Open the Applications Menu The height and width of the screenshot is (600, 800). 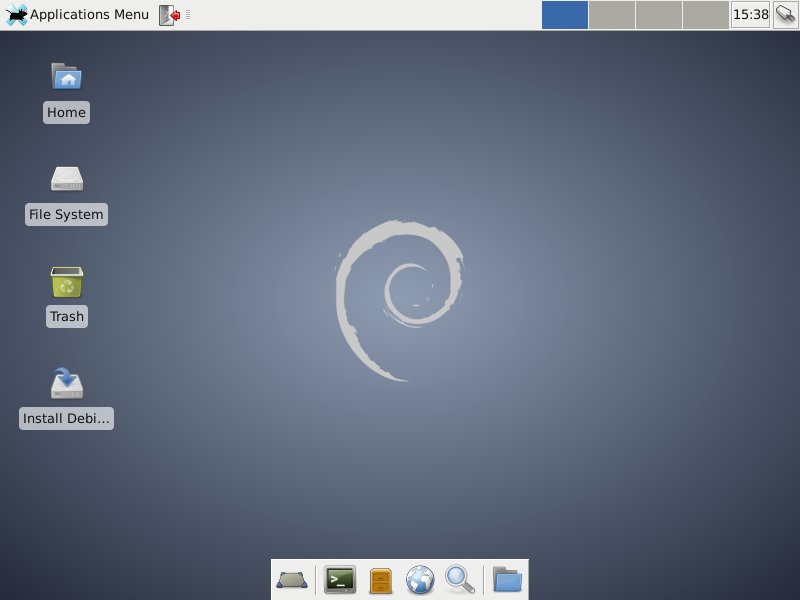tap(78, 15)
